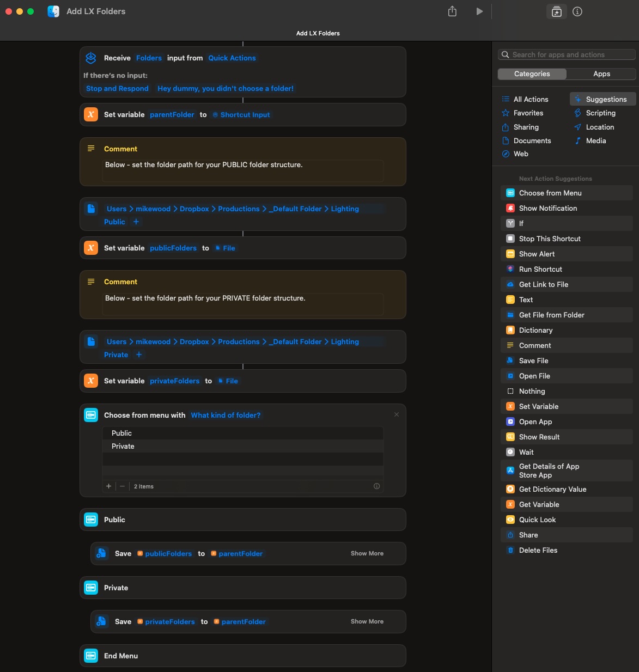This screenshot has height=672, width=639.
Task: Add the Wait suggested action
Action: click(x=567, y=452)
